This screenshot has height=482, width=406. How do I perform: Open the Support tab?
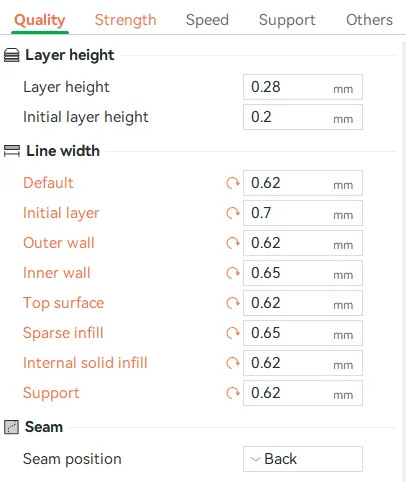pos(287,20)
